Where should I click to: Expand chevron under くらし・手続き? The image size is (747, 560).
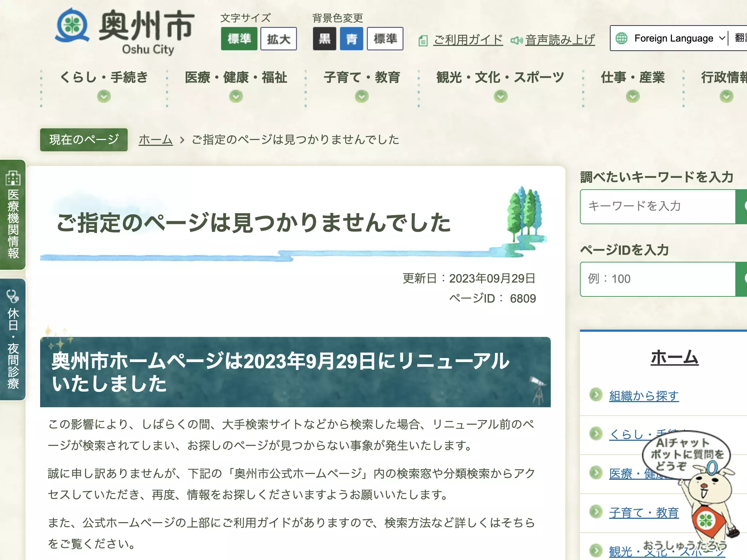coord(104,97)
